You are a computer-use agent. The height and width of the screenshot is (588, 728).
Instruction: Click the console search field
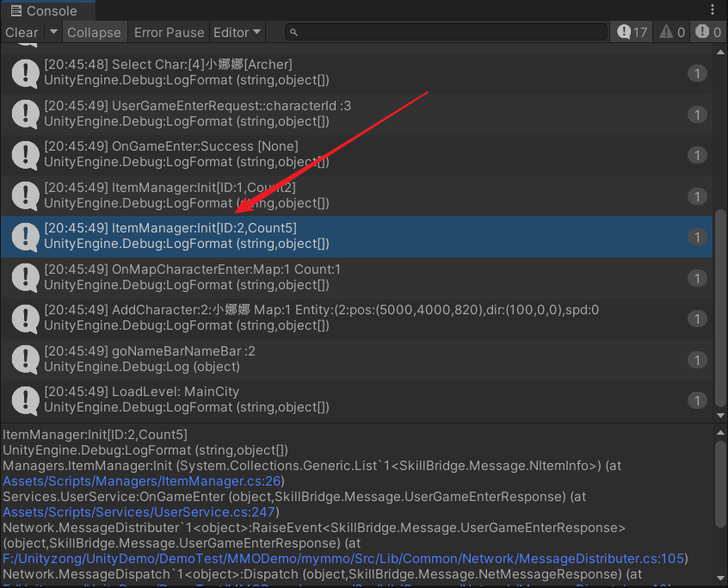tap(447, 32)
